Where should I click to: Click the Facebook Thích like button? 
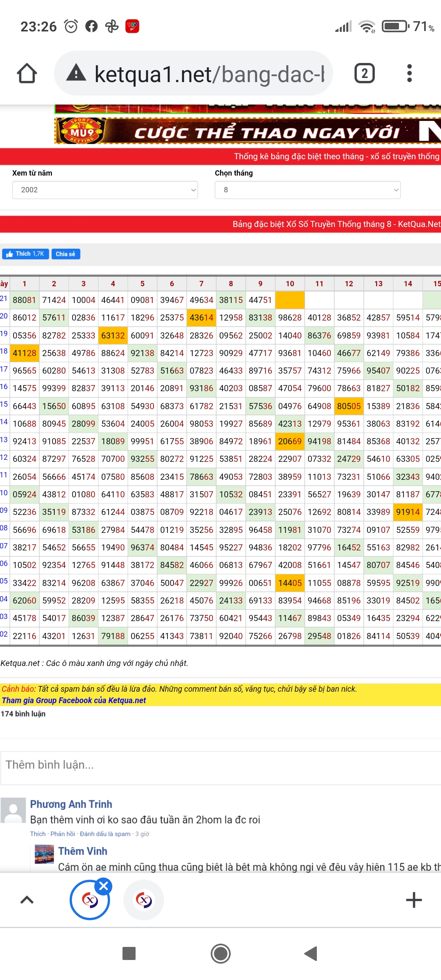(25, 254)
